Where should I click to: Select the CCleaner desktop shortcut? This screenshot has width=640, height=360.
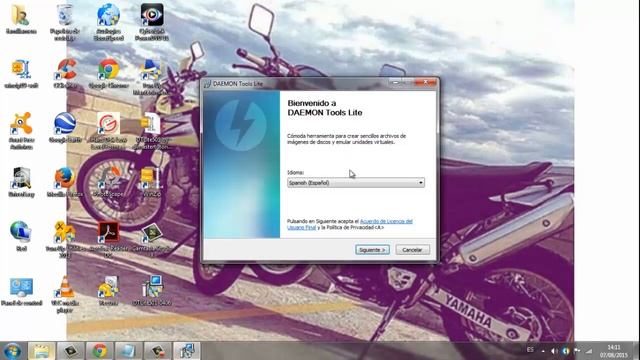coord(65,73)
